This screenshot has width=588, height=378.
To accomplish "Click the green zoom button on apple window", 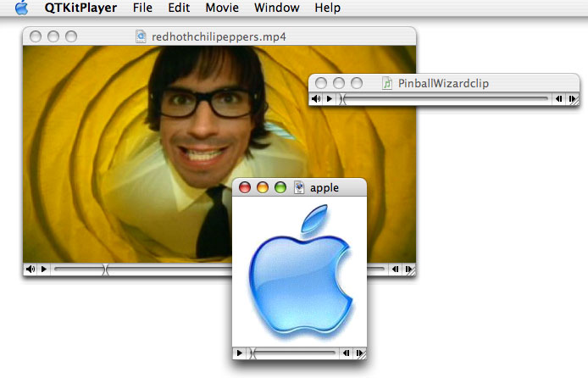I will 280,187.
